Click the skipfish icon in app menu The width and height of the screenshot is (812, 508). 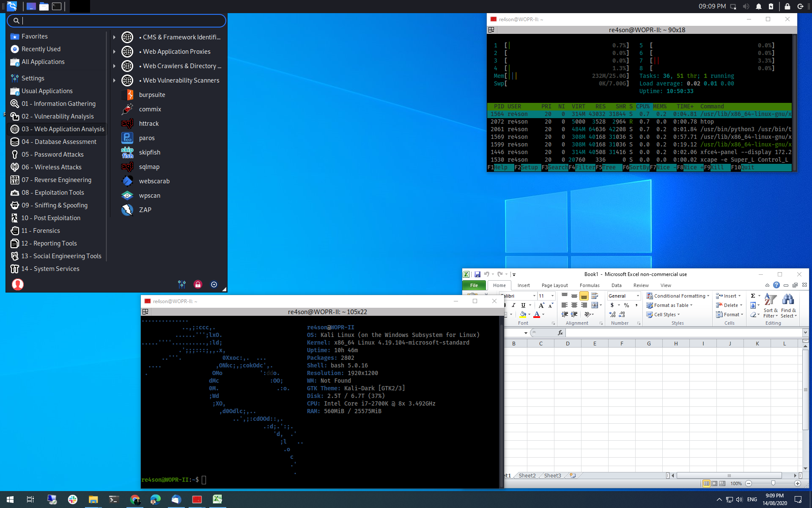click(x=126, y=152)
